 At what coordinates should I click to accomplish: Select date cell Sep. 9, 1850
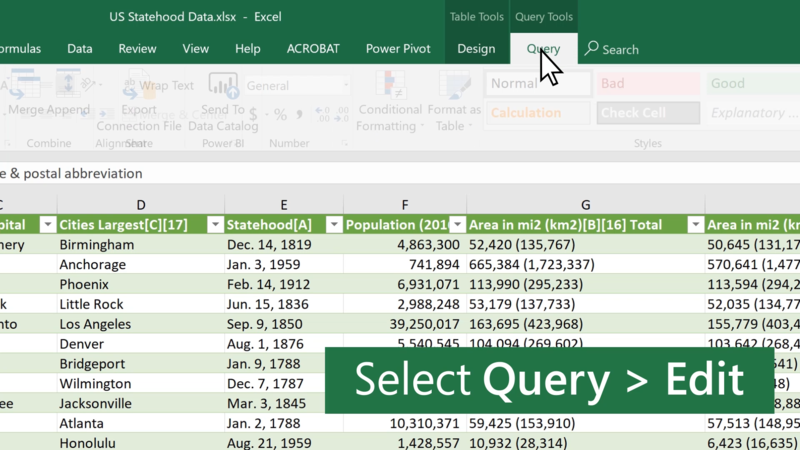(284, 324)
